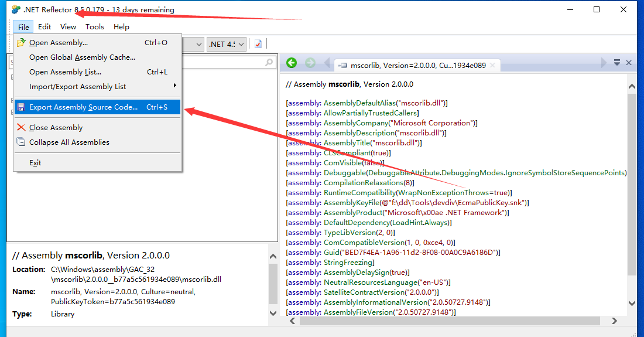Click the Export Source Code save icon
644x337 pixels.
point(21,107)
